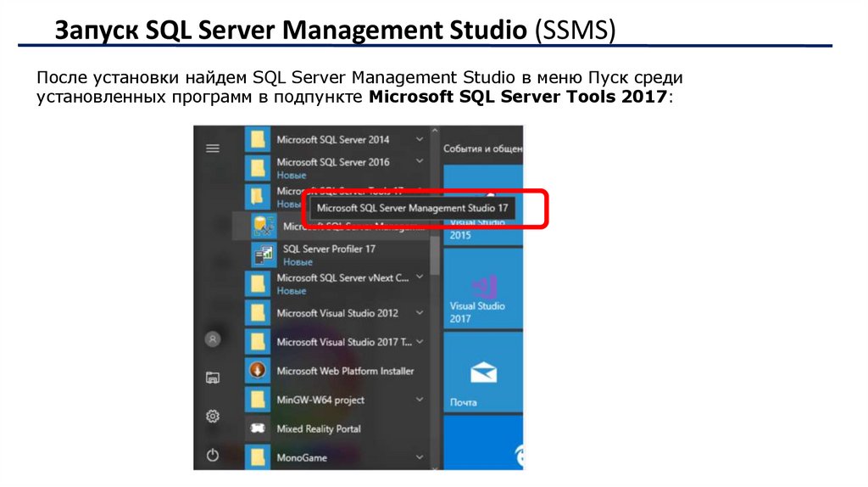Open the MinGW-W64 project entry
Image resolution: width=868 pixels, height=487 pixels.
point(337,400)
